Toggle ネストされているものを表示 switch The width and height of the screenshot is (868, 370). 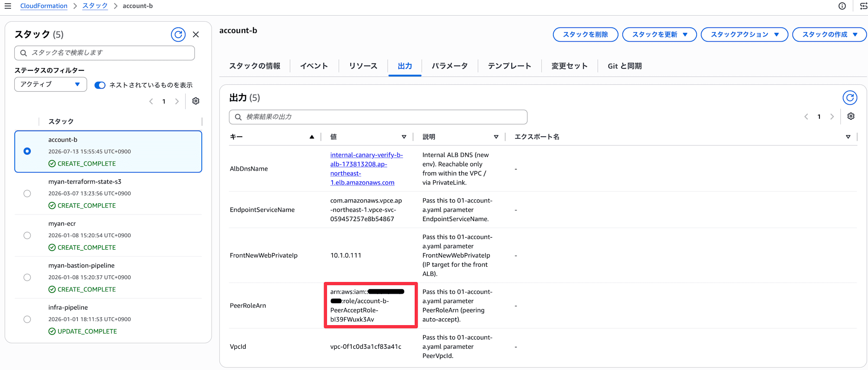100,85
